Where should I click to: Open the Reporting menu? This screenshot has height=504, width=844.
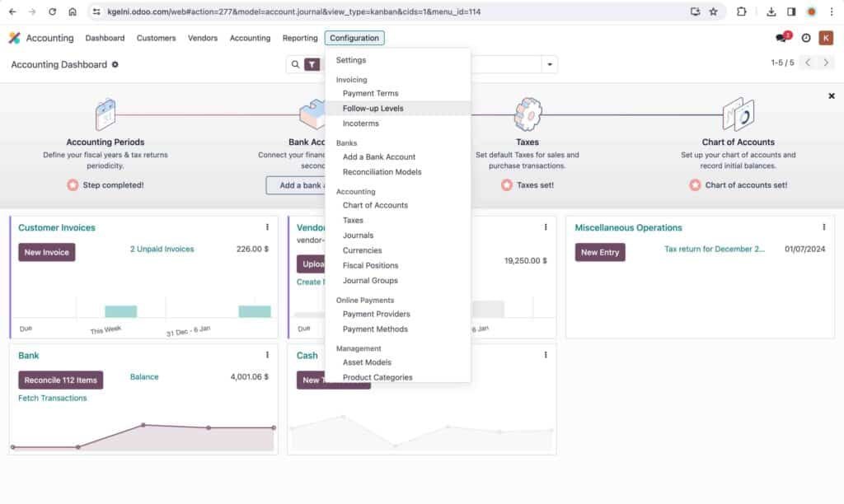(x=299, y=38)
